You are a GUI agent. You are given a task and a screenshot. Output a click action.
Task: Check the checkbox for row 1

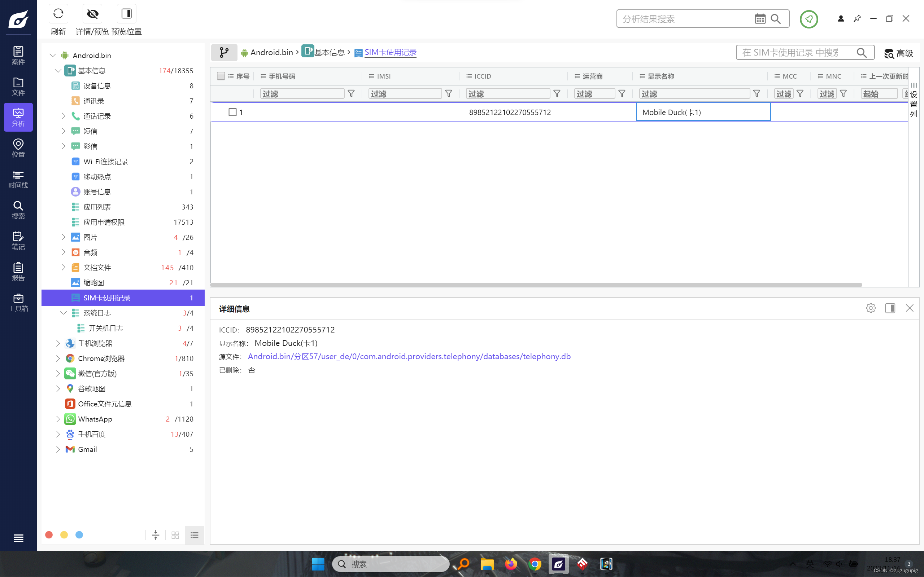pos(232,112)
